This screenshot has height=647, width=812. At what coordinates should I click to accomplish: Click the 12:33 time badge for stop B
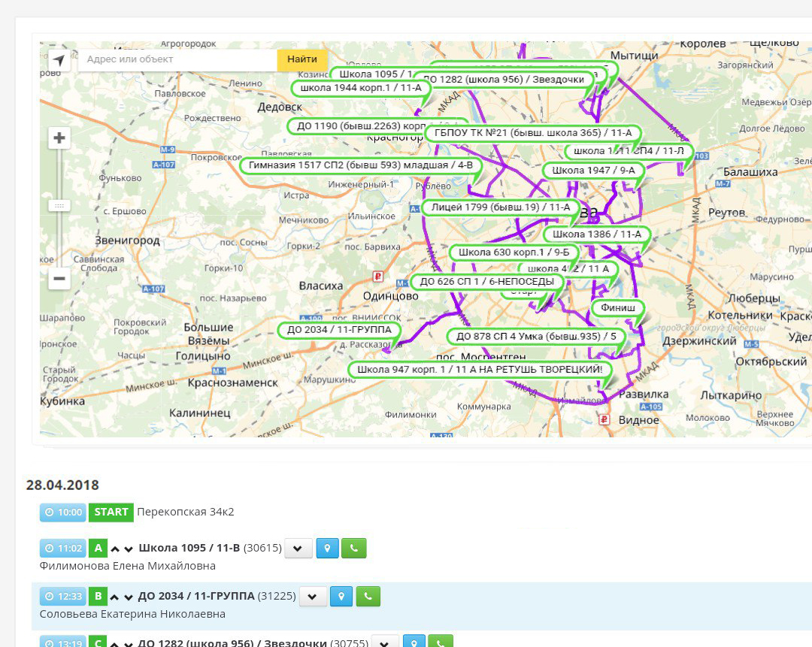63,596
